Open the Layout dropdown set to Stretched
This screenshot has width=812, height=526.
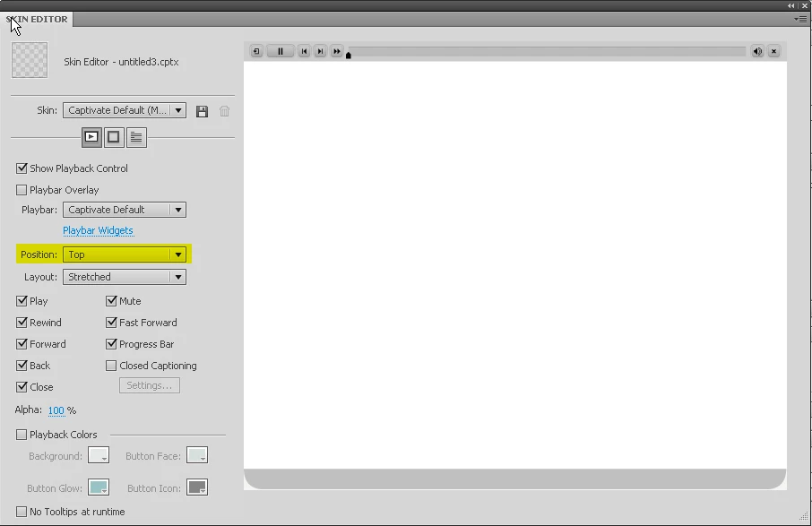[x=125, y=277]
